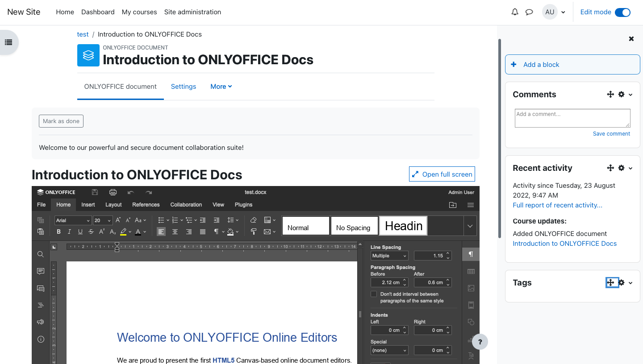Switch to the Collaboration tab
This screenshot has width=643, height=364.
(186, 205)
